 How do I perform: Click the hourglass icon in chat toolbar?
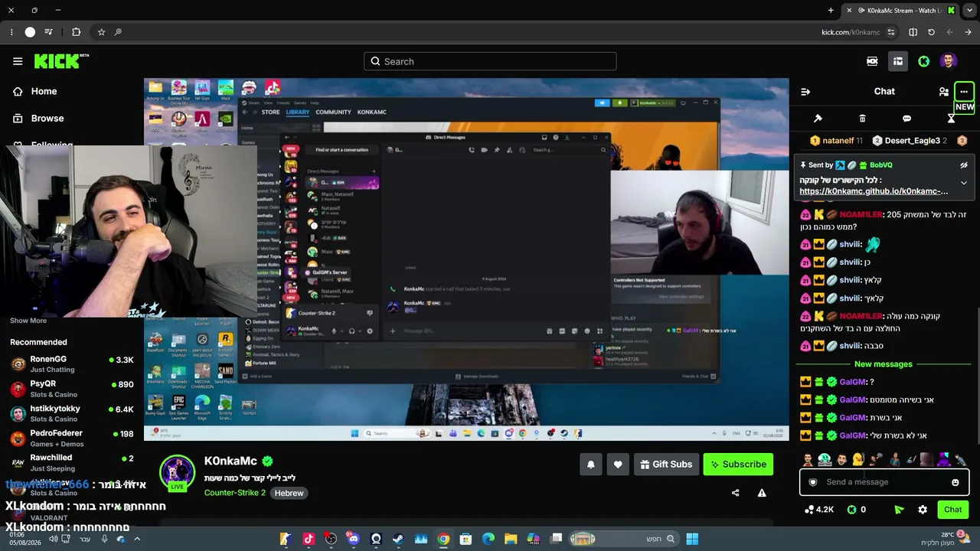pos(951,119)
